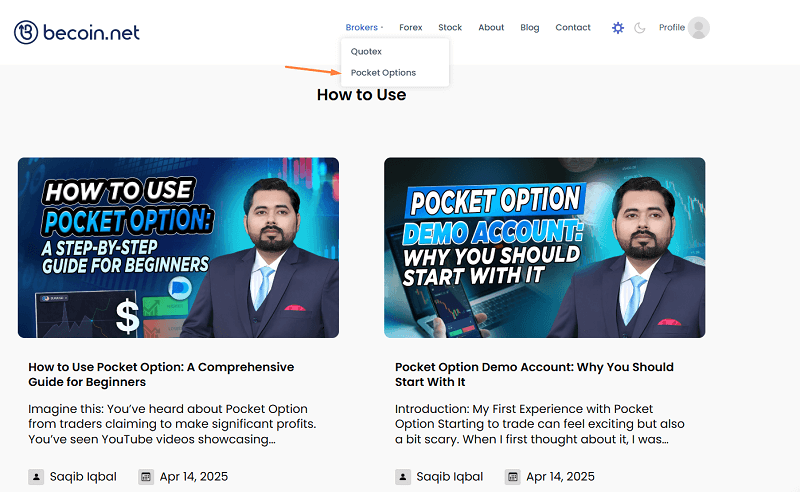Click the How to Use heading
Image resolution: width=800 pixels, height=492 pixels.
361,95
